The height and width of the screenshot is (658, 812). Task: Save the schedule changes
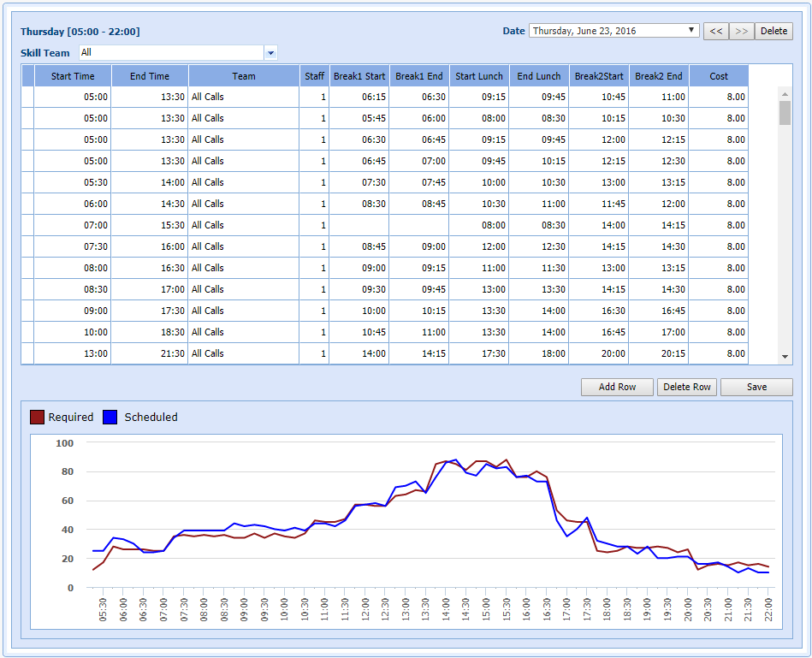click(x=756, y=387)
